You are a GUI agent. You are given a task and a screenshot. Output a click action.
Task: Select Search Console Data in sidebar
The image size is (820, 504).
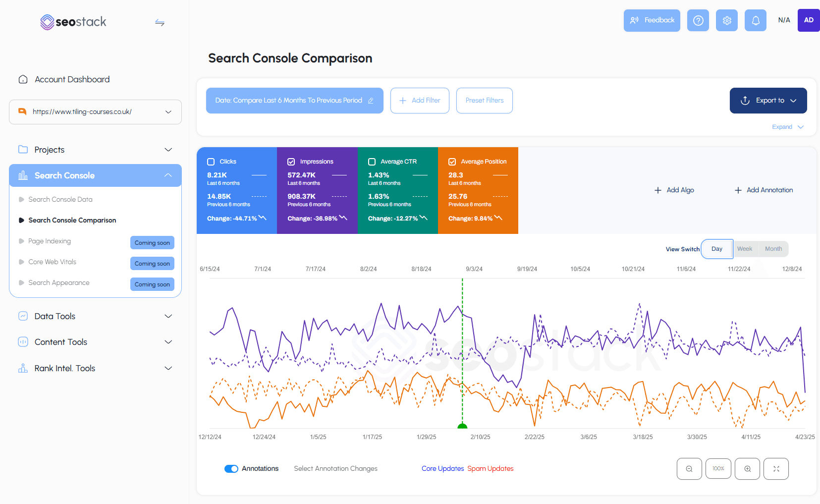(60, 199)
